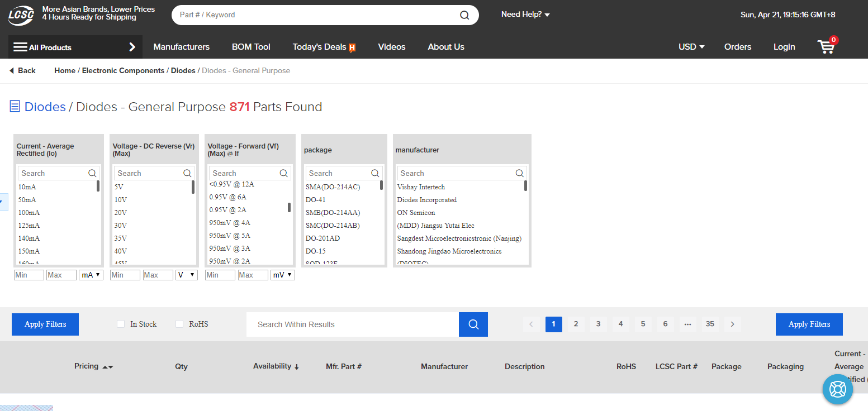868x411 pixels.
Task: Open the shopping cart icon
Action: pos(826,46)
